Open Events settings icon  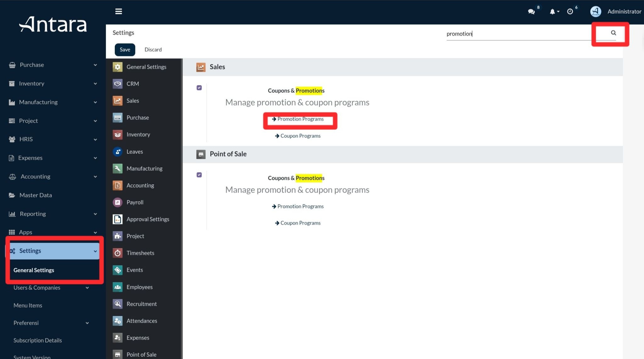pyautogui.click(x=118, y=270)
